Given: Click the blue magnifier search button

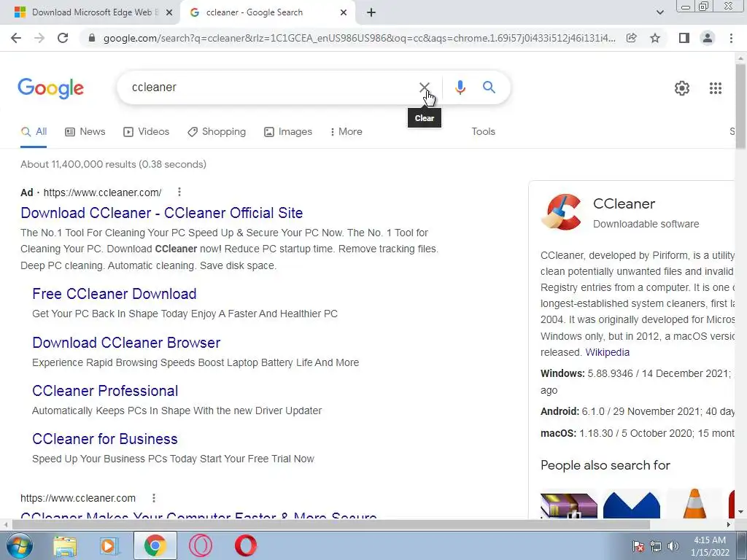Looking at the screenshot, I should click(x=489, y=87).
